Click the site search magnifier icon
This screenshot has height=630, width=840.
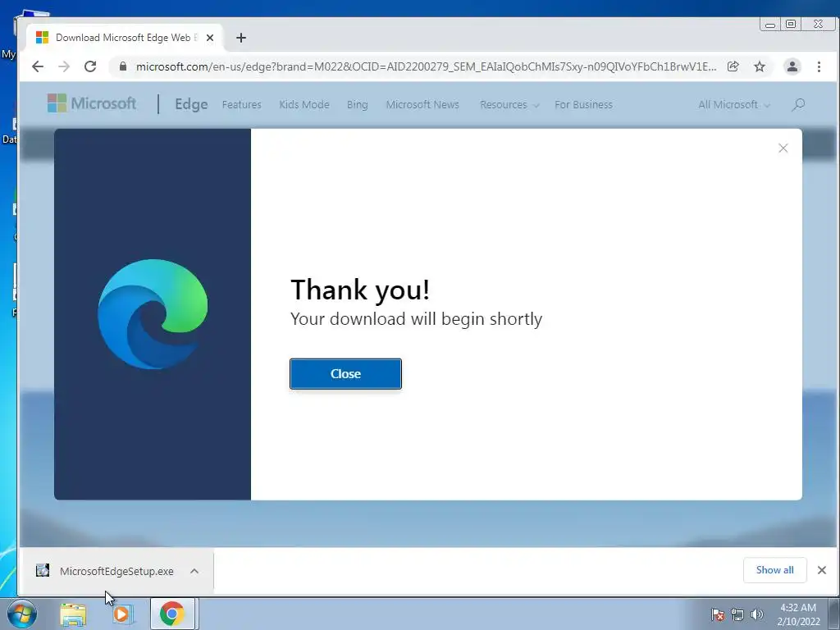click(x=798, y=104)
